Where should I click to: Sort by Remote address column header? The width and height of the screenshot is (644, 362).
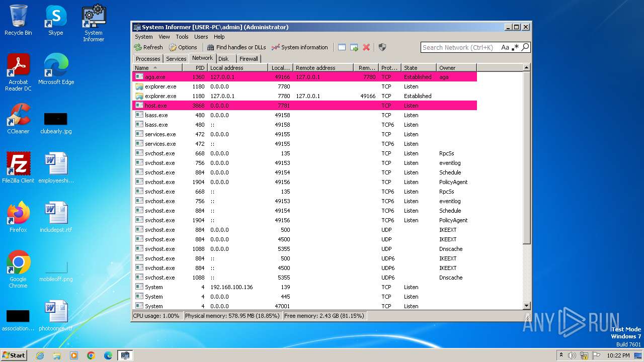point(323,67)
